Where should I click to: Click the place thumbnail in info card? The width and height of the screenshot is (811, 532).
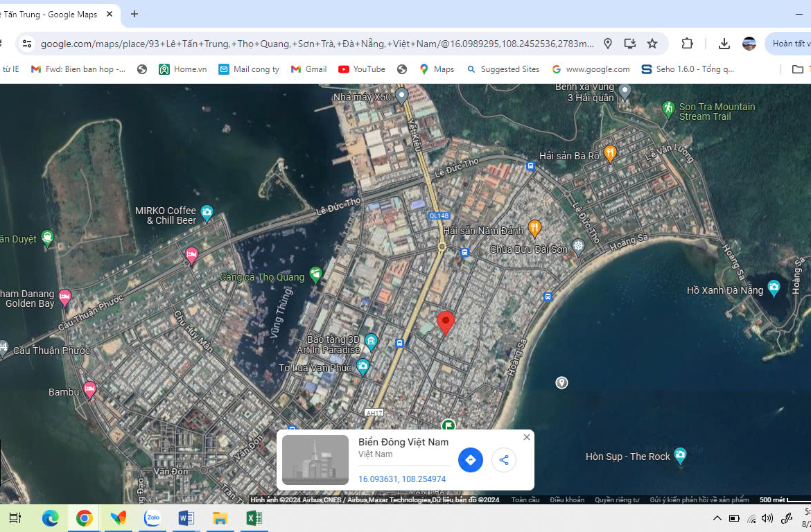click(x=315, y=460)
